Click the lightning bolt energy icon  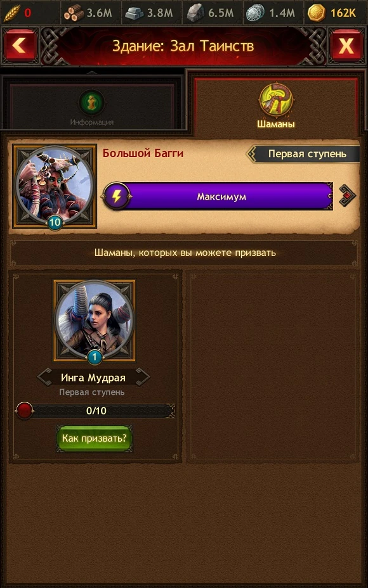click(117, 196)
